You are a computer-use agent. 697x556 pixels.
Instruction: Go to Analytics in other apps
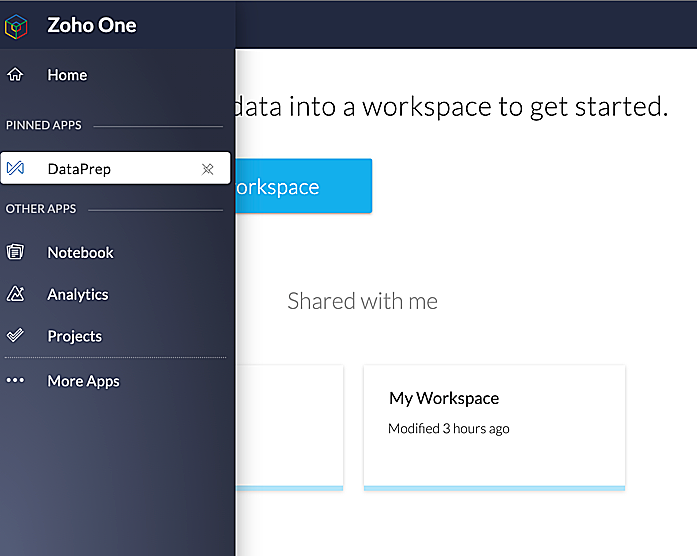tap(78, 295)
